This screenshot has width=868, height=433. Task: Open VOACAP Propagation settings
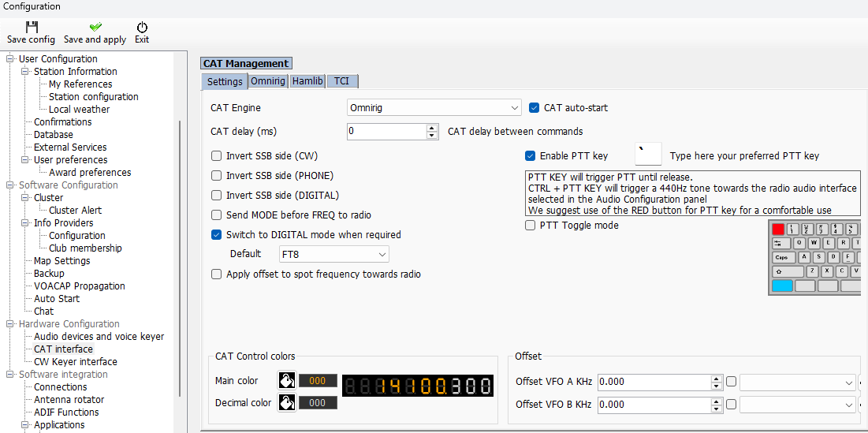tap(79, 286)
